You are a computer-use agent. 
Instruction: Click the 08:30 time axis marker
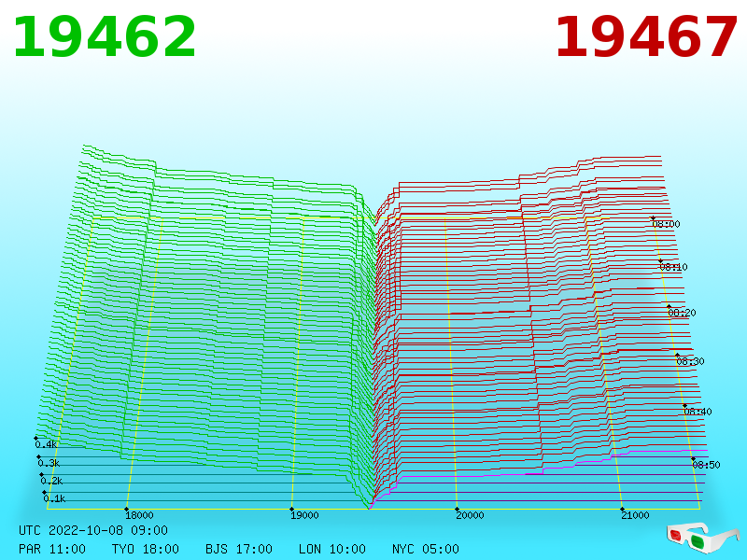[x=690, y=361]
